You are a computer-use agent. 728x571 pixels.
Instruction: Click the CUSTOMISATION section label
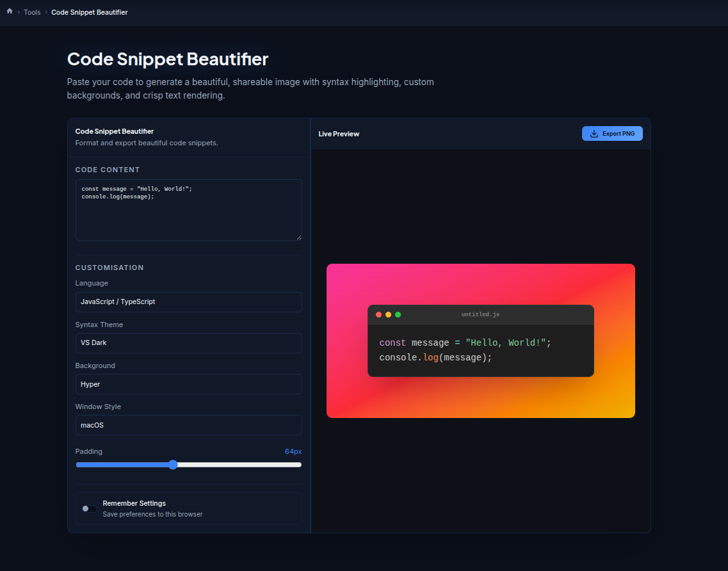coord(109,268)
